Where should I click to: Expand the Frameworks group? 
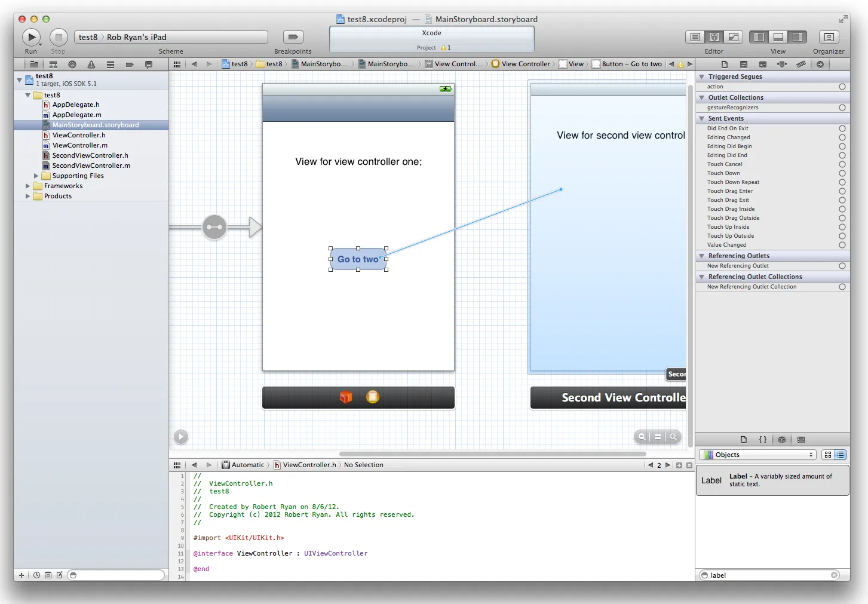click(28, 186)
